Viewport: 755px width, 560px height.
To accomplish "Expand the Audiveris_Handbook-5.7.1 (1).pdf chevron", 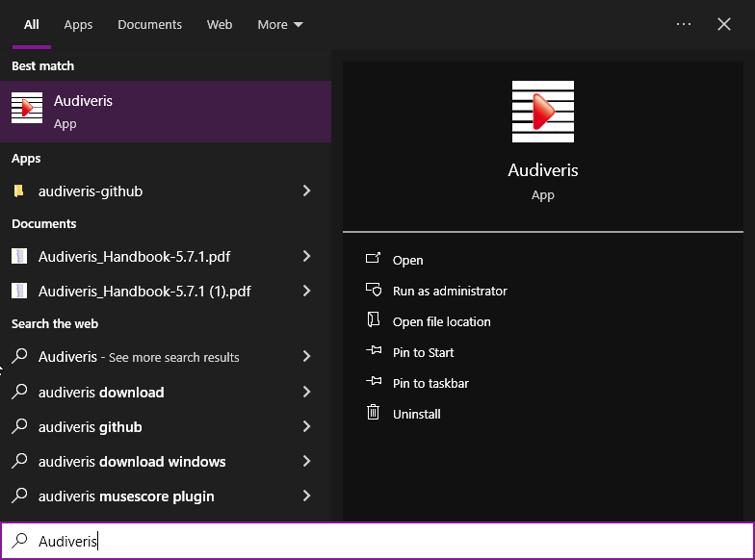I will tap(307, 291).
